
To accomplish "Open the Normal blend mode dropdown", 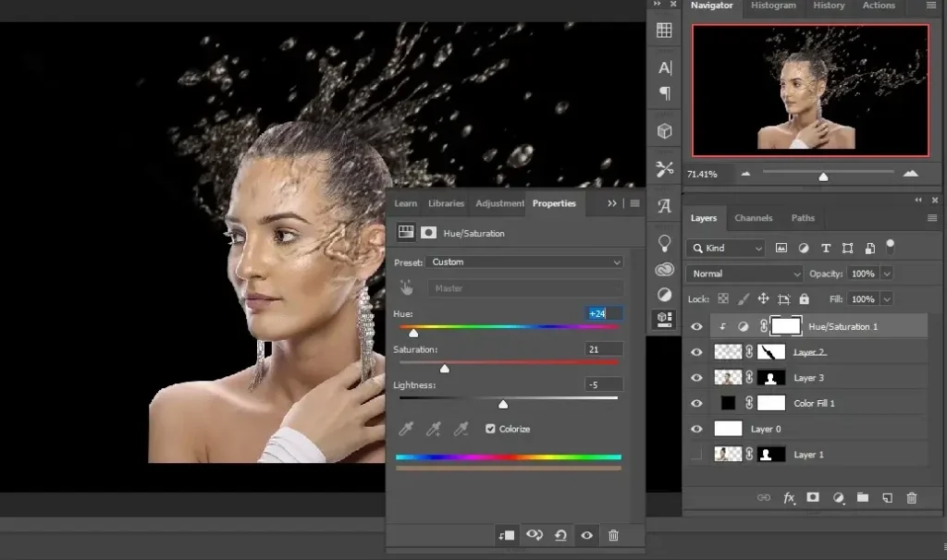I will pyautogui.click(x=743, y=274).
